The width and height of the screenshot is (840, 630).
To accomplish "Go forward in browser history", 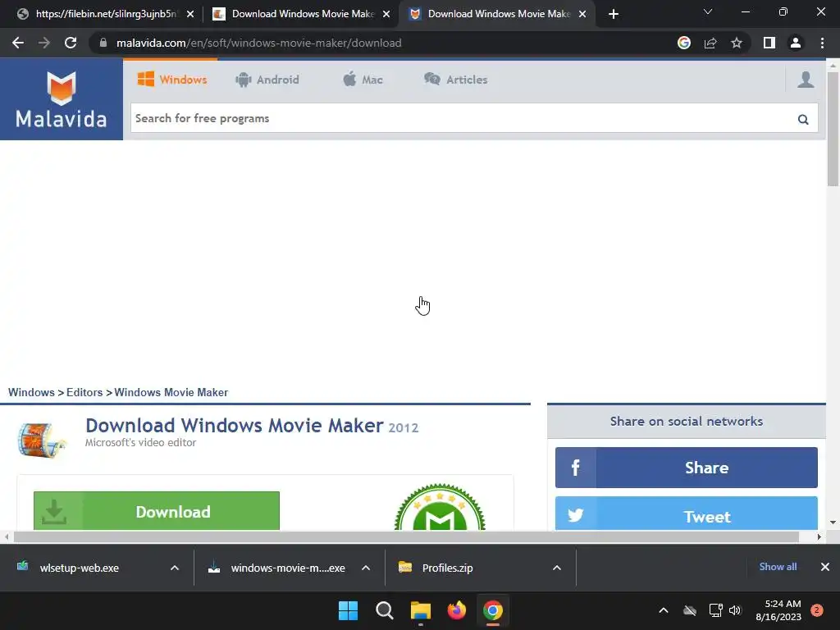I will [x=44, y=43].
